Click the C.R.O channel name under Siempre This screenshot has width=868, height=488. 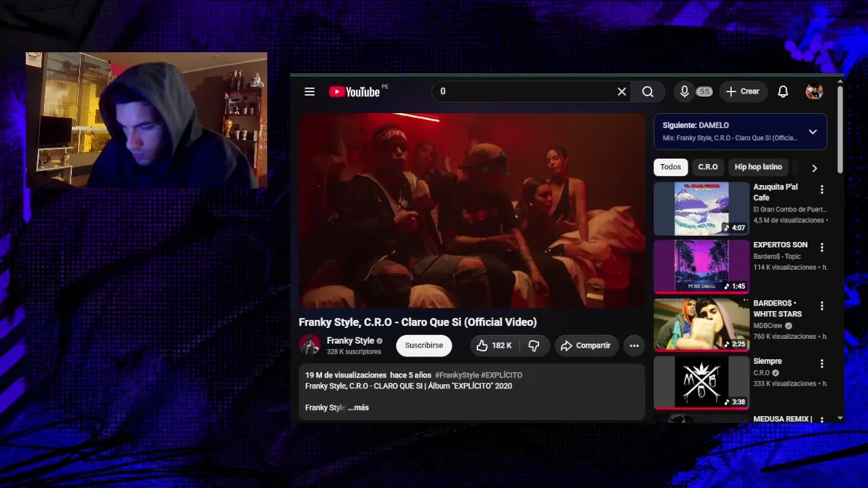coord(762,373)
